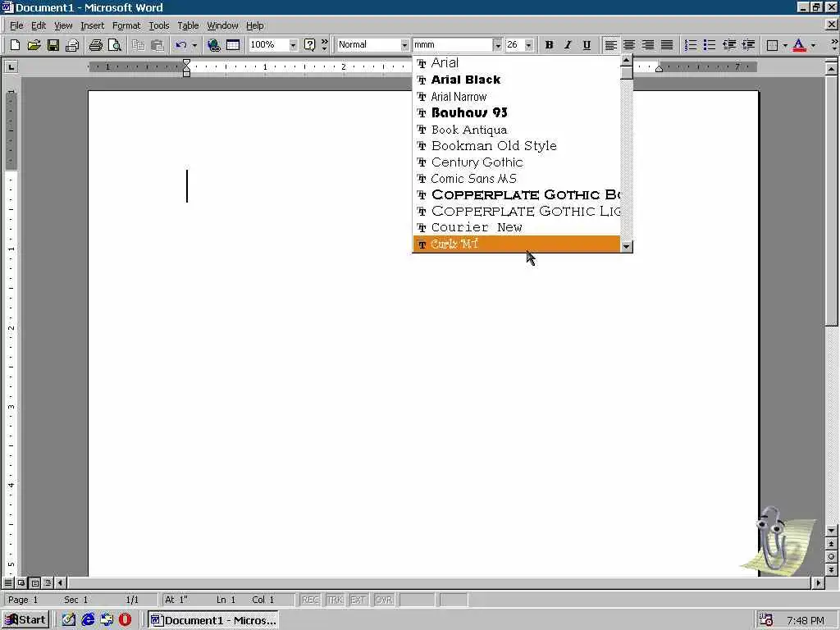Toggle REC macro recording in status bar

click(310, 600)
